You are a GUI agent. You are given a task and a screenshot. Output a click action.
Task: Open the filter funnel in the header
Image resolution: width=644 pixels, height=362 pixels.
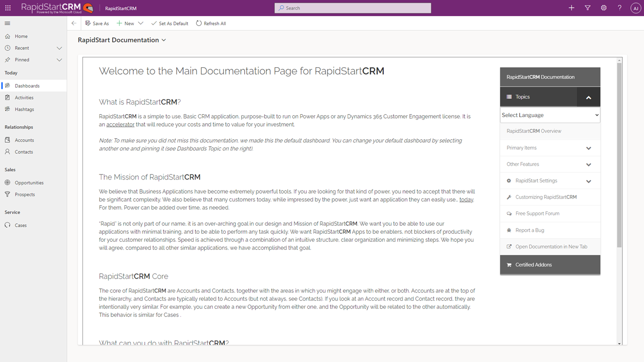point(588,8)
